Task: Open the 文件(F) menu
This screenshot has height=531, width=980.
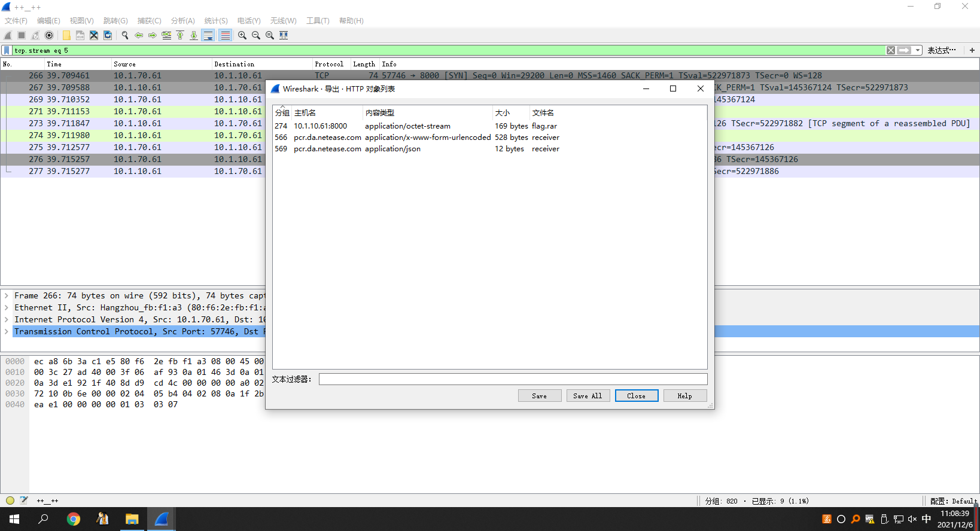Action: point(16,20)
